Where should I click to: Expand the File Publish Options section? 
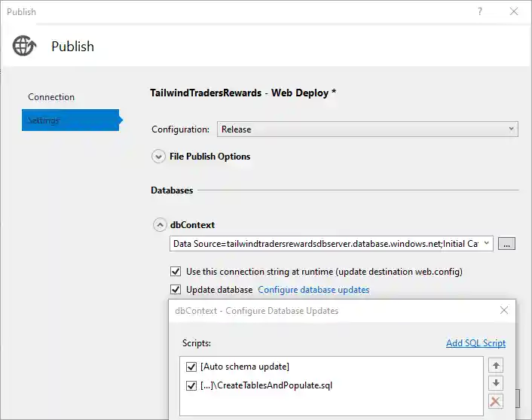[158, 157]
